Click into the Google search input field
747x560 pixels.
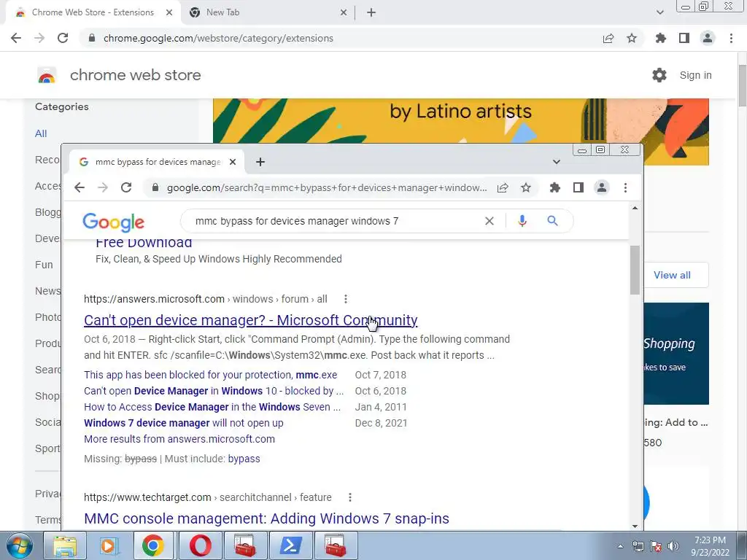tap(333, 221)
